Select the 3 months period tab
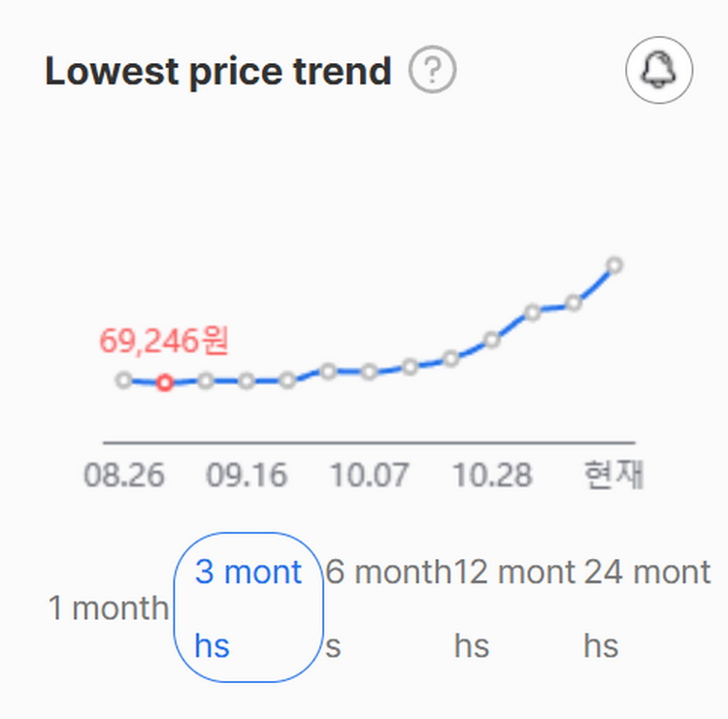The image size is (728, 719). 248,608
